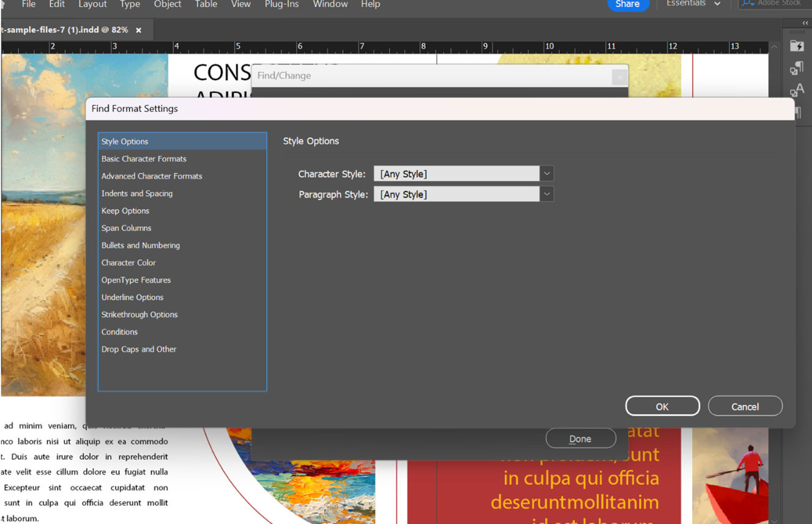Viewport: 812px width, 524px height.
Task: Click the Adobe Stock search icon
Action: pyautogui.click(x=747, y=4)
